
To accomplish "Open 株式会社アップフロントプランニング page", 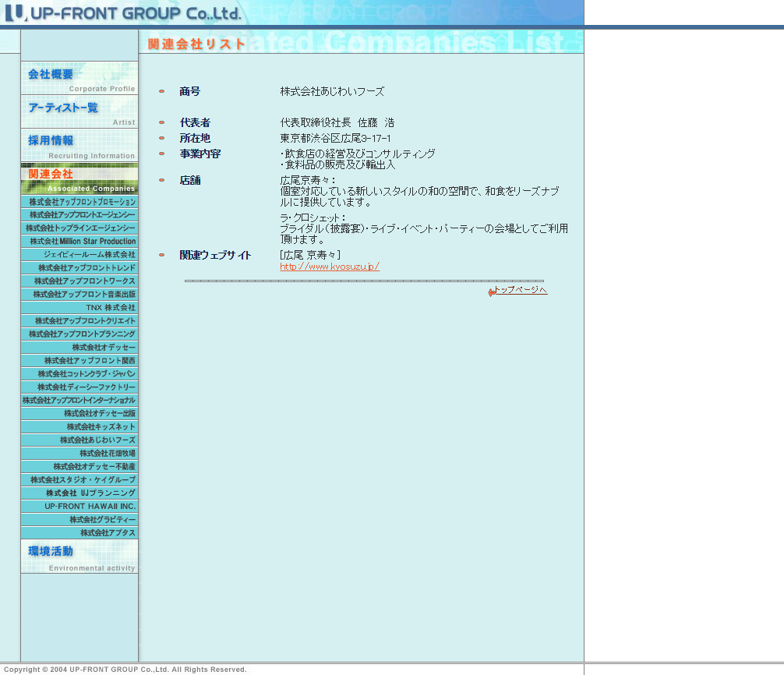I will [x=79, y=334].
